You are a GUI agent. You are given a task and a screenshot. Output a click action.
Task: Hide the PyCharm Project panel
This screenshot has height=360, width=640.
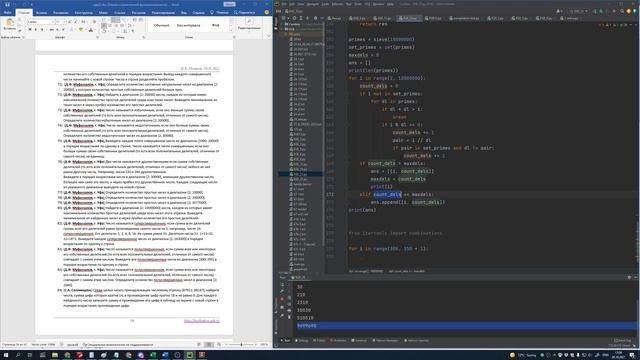tap(322, 18)
